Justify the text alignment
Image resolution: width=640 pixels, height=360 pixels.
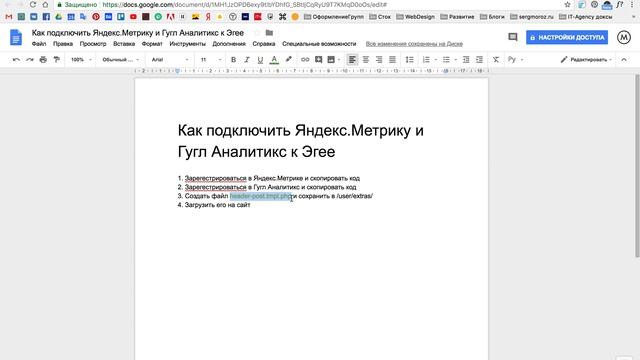(392, 60)
